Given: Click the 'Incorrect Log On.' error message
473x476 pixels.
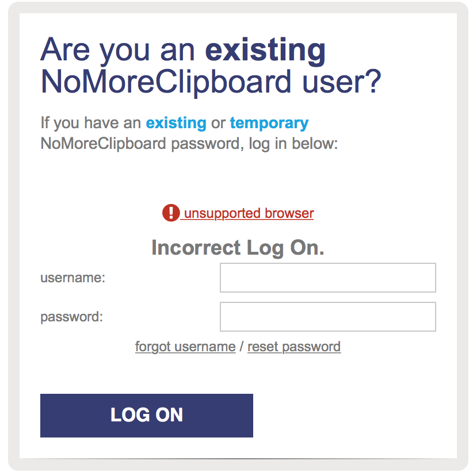Looking at the screenshot, I should [x=238, y=248].
